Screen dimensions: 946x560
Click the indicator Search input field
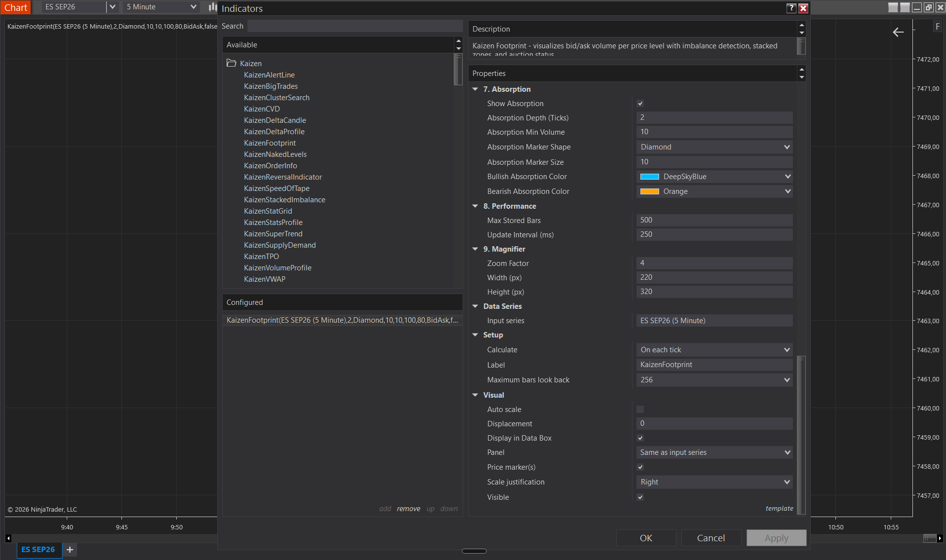355,26
